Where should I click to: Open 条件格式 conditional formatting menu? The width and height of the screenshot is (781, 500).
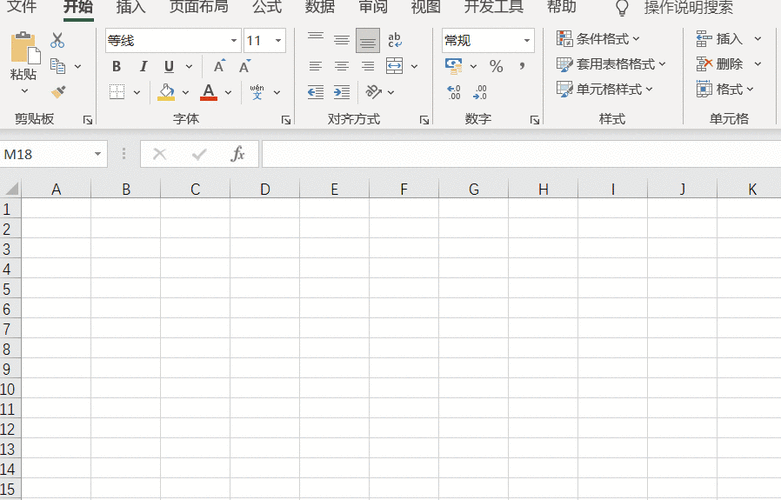598,38
